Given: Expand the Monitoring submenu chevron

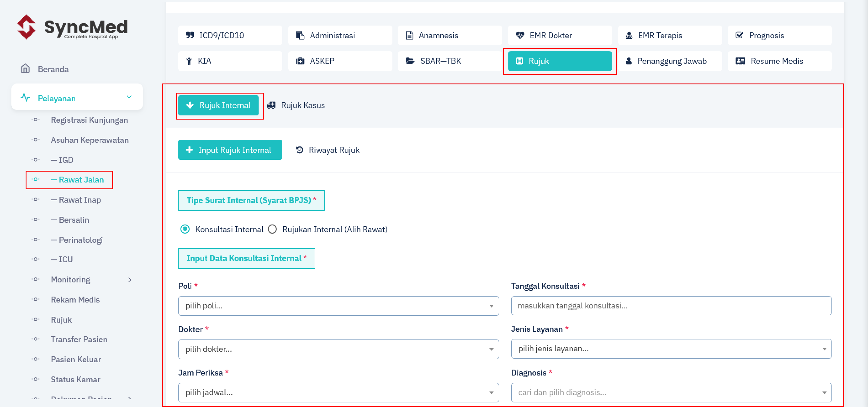Looking at the screenshot, I should [x=130, y=279].
